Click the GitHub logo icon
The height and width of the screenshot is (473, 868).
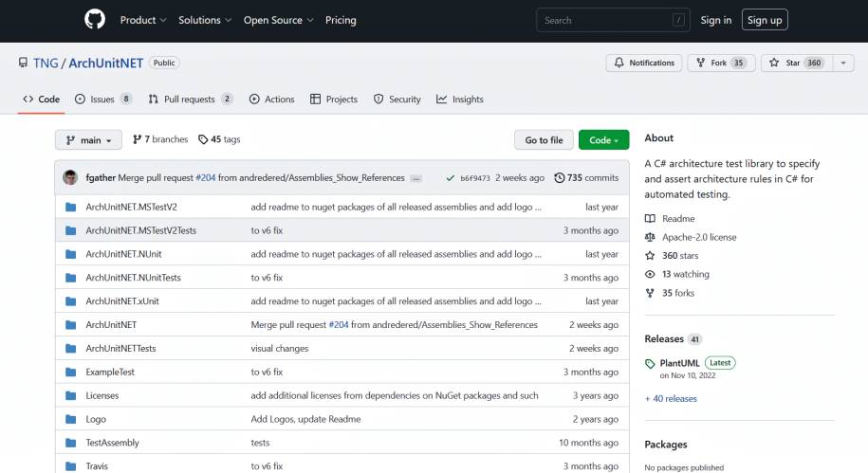[95, 19]
